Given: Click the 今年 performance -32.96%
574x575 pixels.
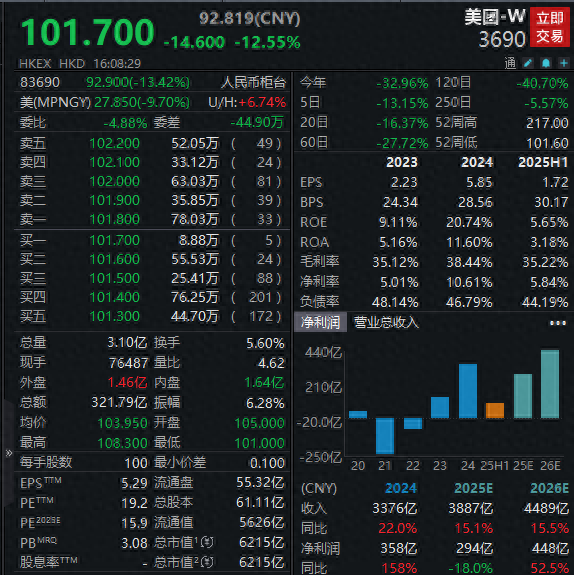Looking at the screenshot, I should (x=402, y=83).
